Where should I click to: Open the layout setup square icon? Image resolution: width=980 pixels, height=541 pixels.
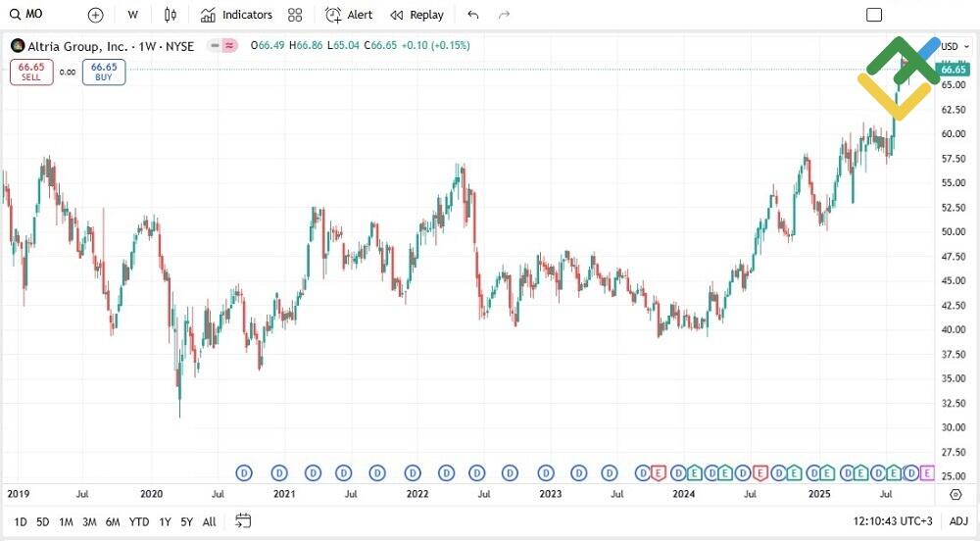[x=874, y=15]
